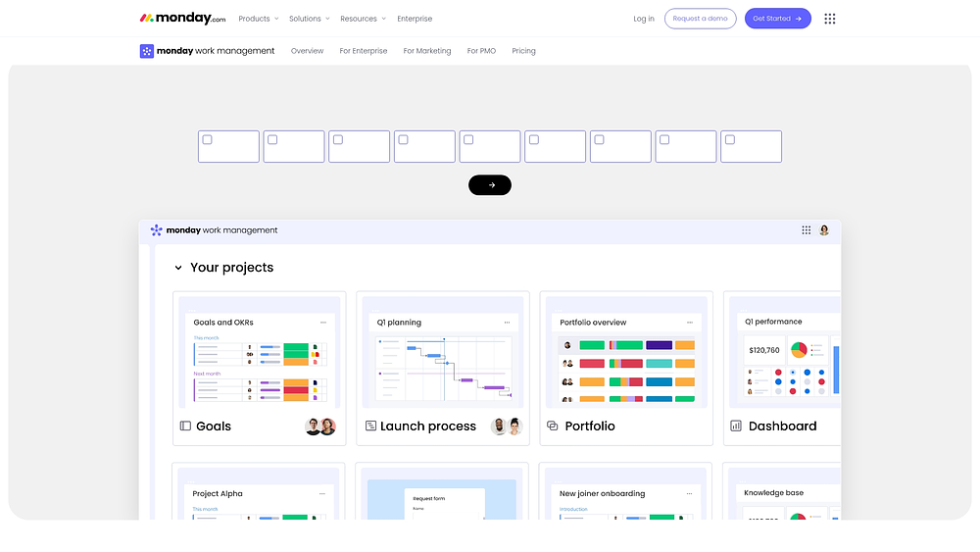The image size is (980, 552).
Task: Tick the second checkbox card from the left
Action: 272,140
